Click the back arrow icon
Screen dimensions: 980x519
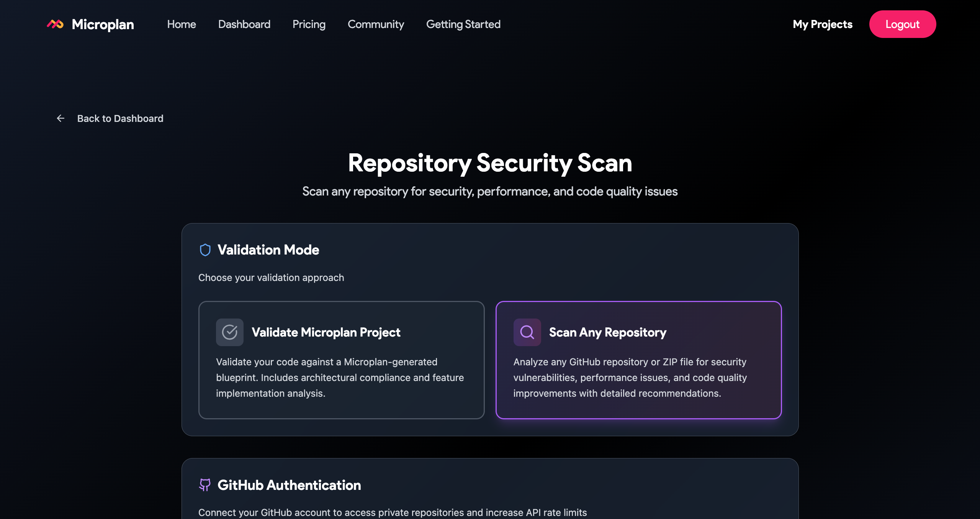pyautogui.click(x=61, y=118)
